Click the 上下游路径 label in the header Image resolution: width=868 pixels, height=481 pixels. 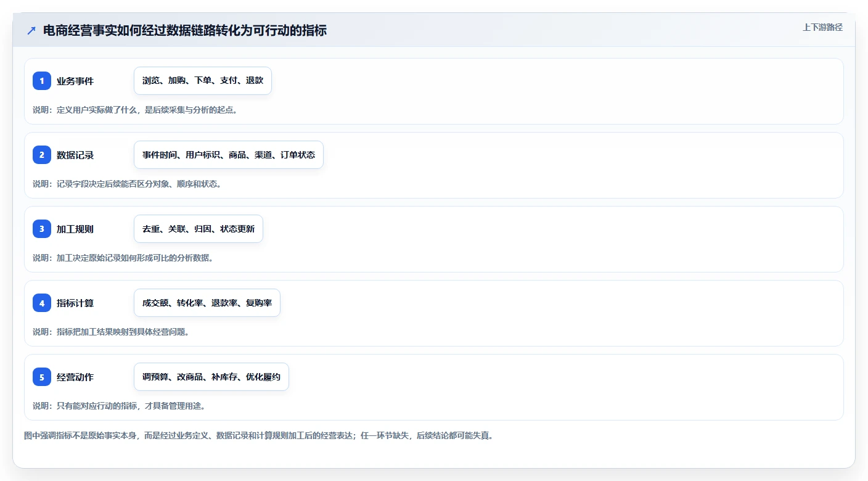822,28
